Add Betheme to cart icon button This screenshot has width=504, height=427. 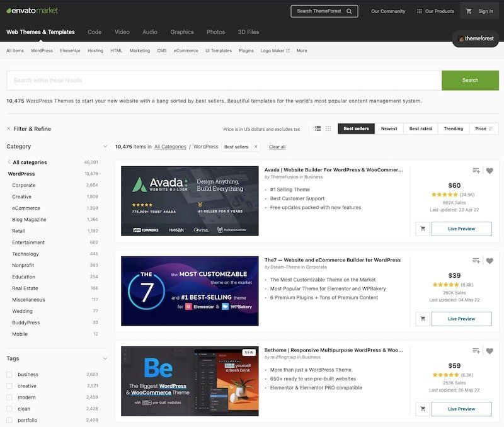click(423, 409)
